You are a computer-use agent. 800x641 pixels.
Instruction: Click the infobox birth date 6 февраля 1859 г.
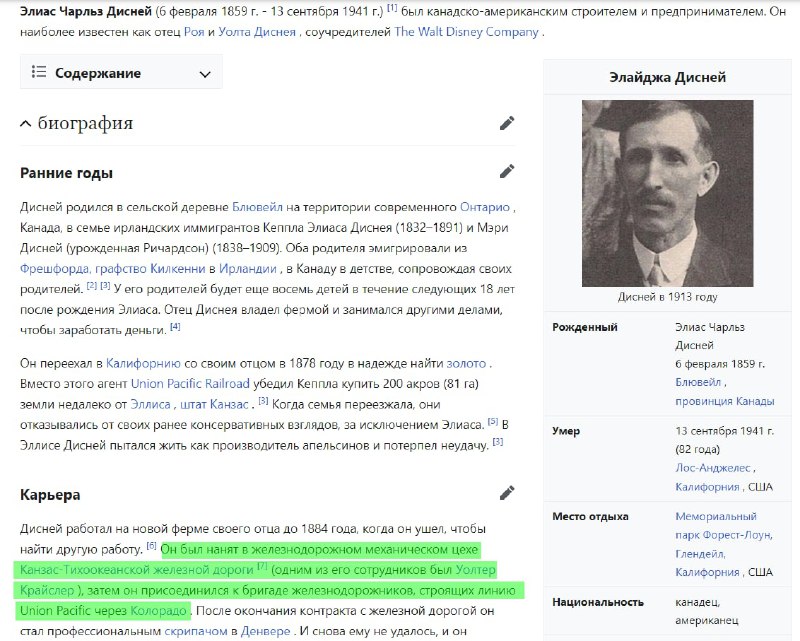pos(720,364)
